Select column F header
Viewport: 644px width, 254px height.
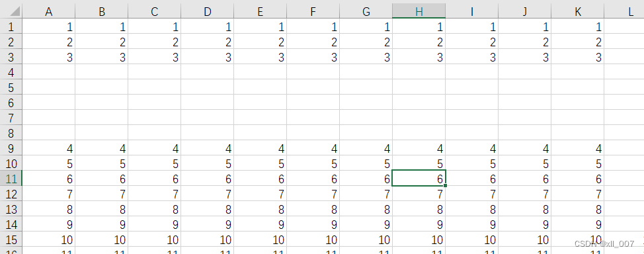click(x=313, y=11)
